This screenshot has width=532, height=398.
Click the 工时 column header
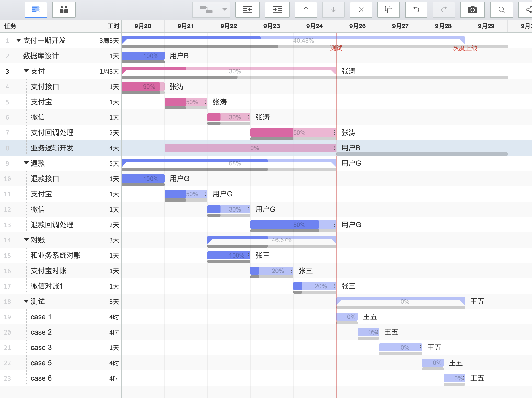pos(113,26)
